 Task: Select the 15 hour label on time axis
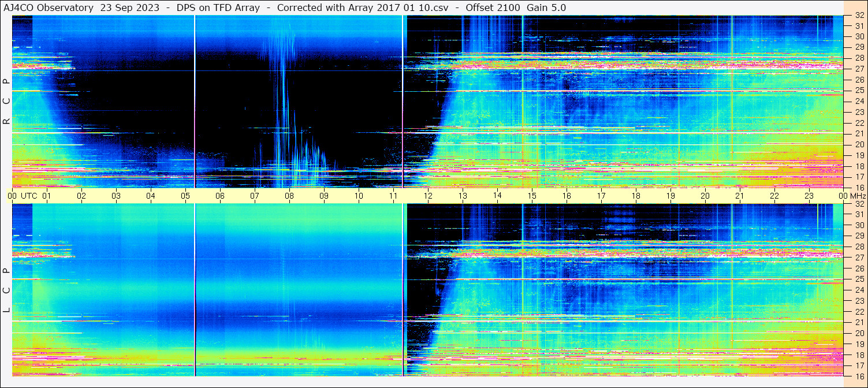532,196
